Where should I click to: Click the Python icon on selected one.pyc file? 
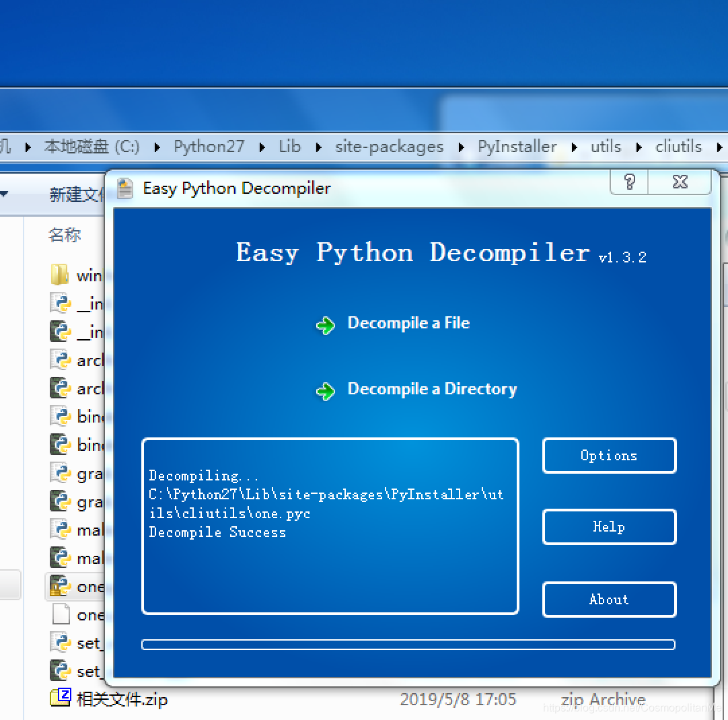(59, 586)
